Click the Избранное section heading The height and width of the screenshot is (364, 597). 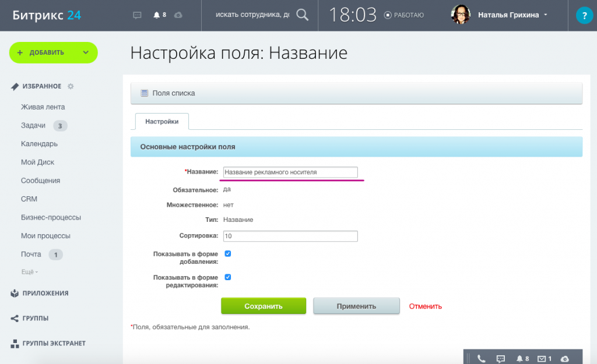(x=41, y=86)
